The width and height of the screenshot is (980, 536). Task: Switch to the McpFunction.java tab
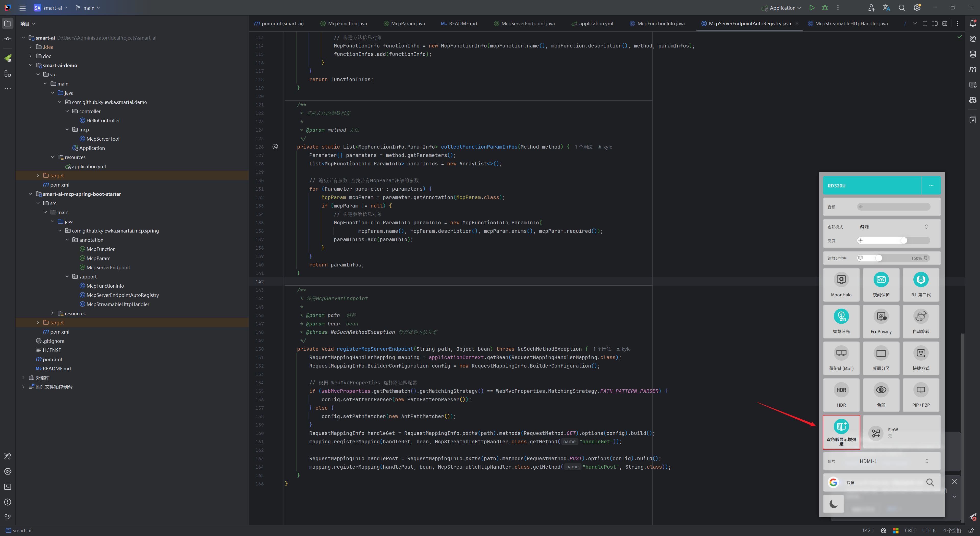(347, 23)
